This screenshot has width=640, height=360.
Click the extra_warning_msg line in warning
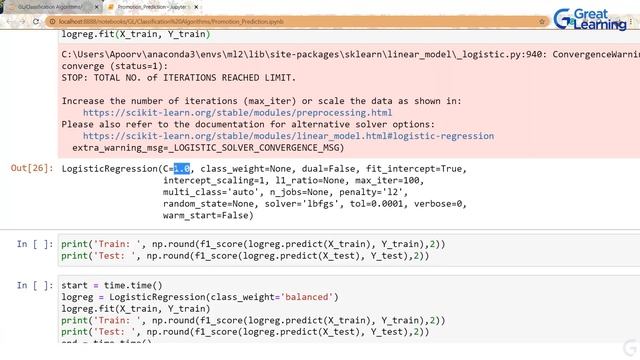[208, 148]
